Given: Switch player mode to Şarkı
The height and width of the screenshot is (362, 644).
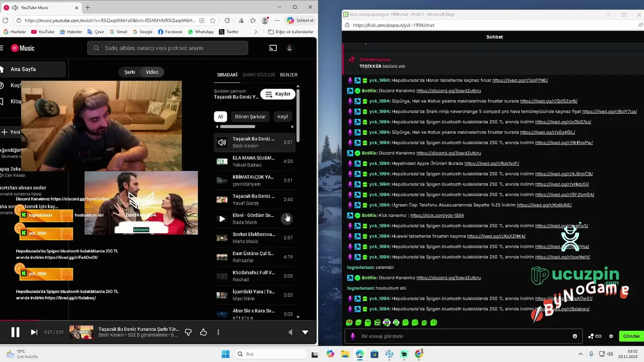Looking at the screenshot, I should pyautogui.click(x=130, y=72).
